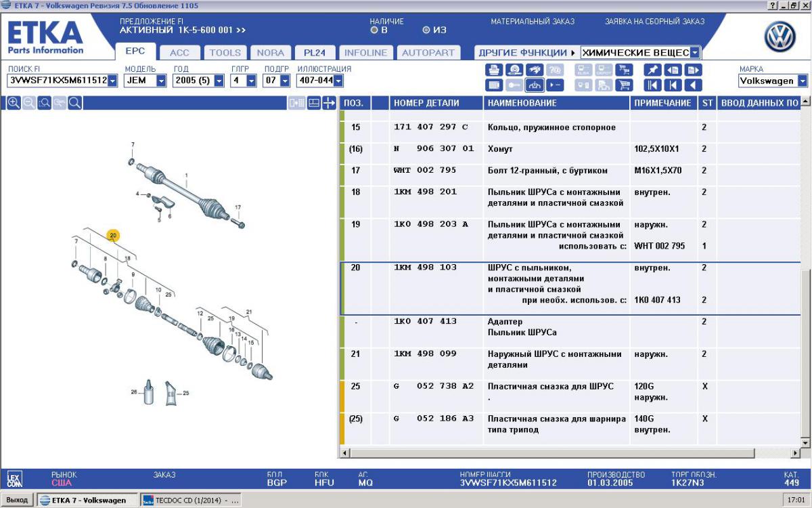The image size is (812, 508).
Task: Open TECDOC CD (1/2014) from taskbar
Action: pos(191,501)
